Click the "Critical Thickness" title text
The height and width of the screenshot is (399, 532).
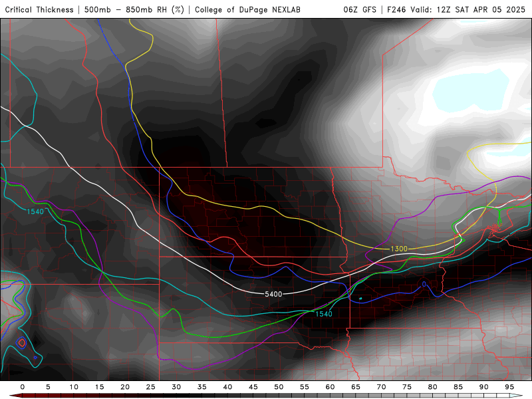point(39,10)
